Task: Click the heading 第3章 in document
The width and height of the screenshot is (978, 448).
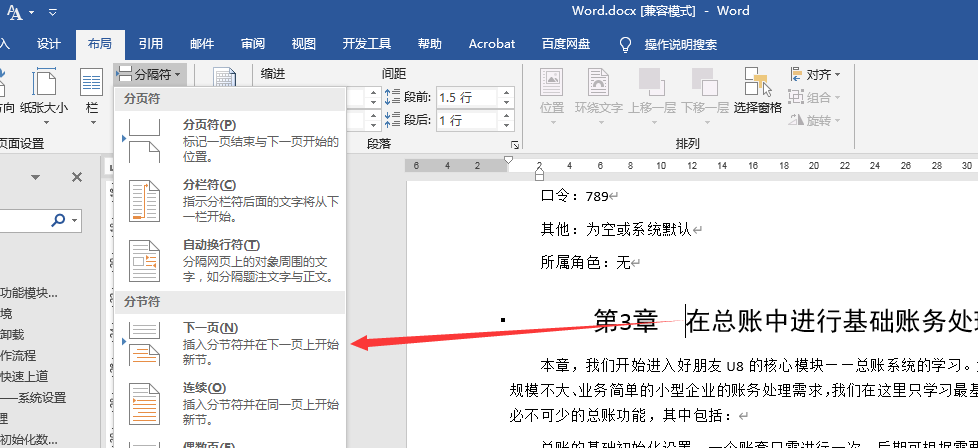Action: (626, 320)
